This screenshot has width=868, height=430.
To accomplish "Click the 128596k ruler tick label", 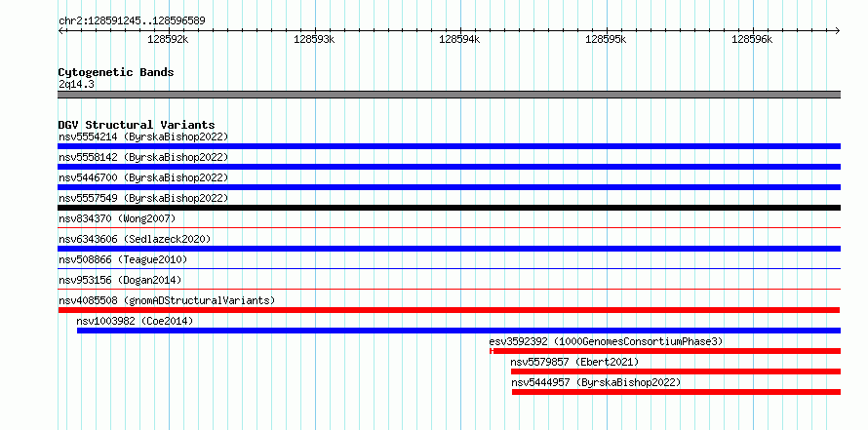I will coord(752,39).
